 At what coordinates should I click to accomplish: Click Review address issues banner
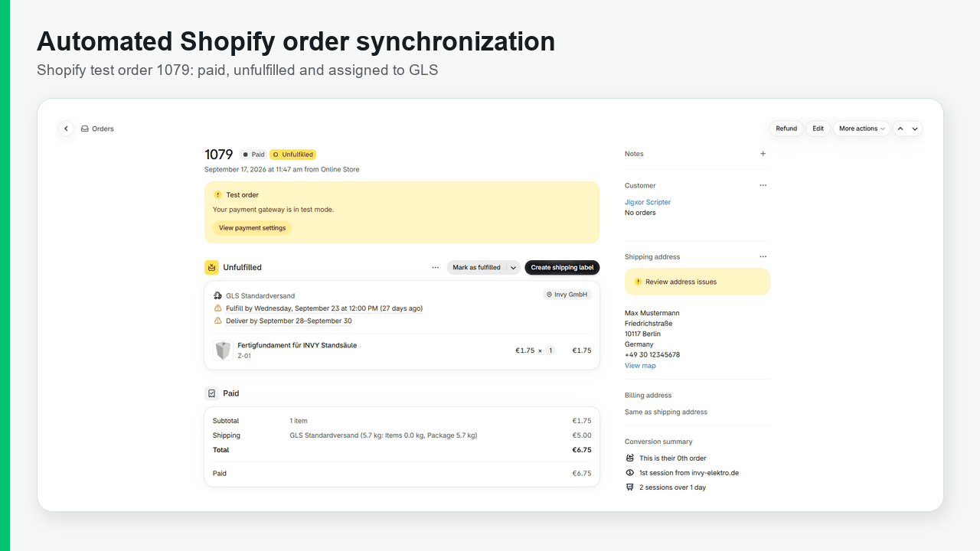697,282
